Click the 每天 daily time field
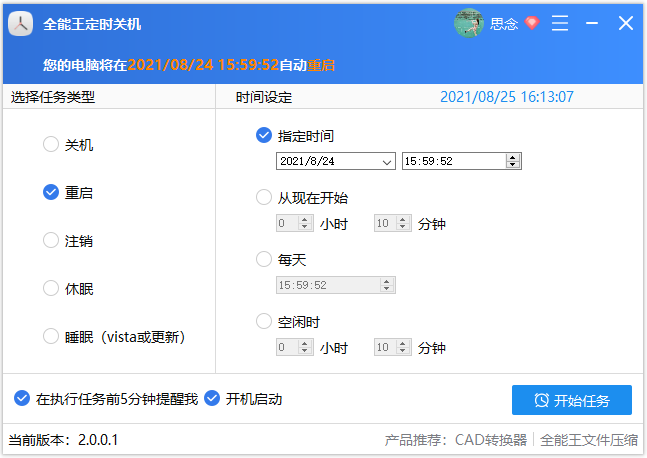Screen dimensions: 647x458 (x=336, y=285)
